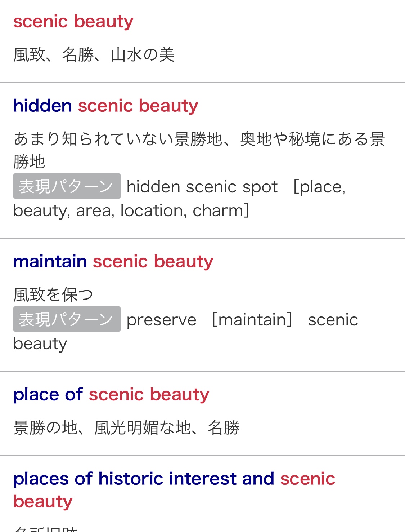The height and width of the screenshot is (532, 405).
Task: Open the "place of scenic beauty" entry heading
Action: point(111,395)
